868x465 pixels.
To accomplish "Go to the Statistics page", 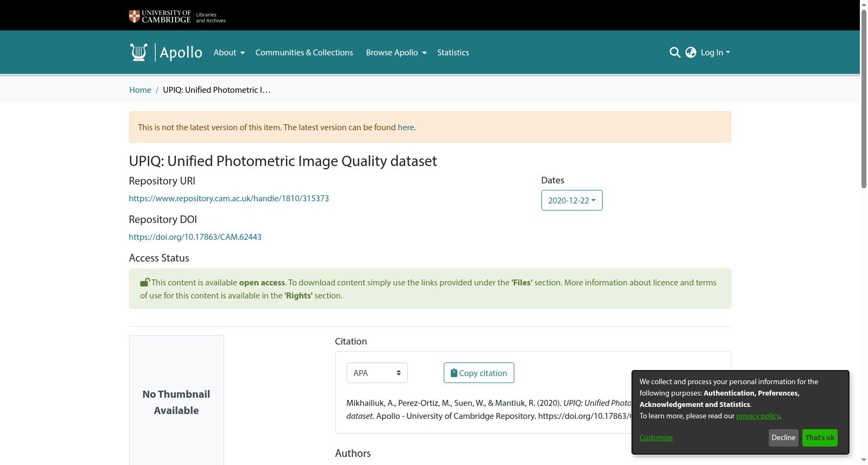I will [x=453, y=53].
